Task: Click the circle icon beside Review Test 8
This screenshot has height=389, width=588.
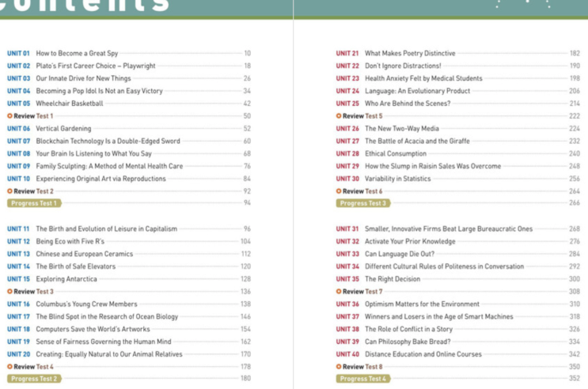Action: pyautogui.click(x=339, y=367)
